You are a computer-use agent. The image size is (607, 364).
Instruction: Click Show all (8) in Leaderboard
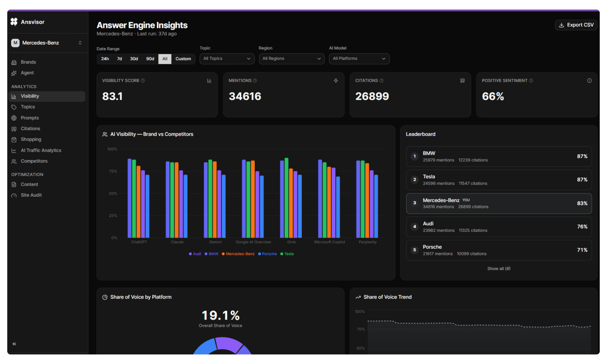499,269
